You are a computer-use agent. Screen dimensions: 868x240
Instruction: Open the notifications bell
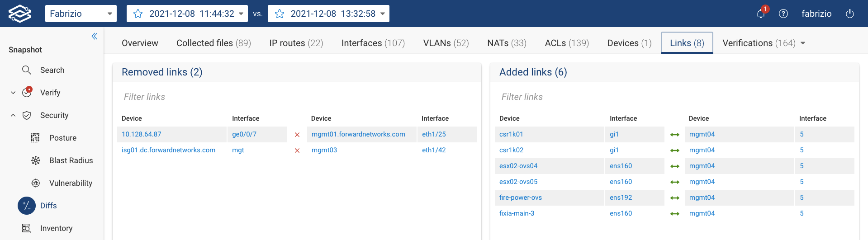[761, 14]
